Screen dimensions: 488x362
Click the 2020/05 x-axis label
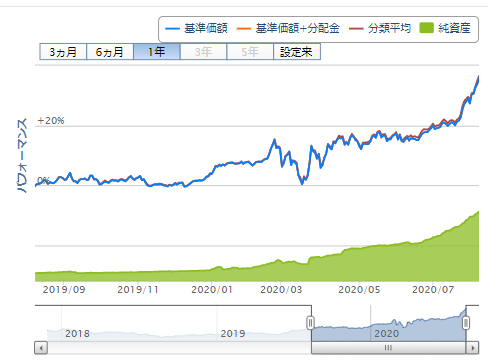point(359,290)
